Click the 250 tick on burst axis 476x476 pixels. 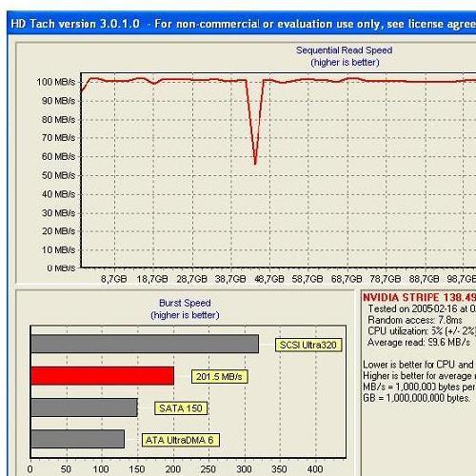tap(208, 469)
